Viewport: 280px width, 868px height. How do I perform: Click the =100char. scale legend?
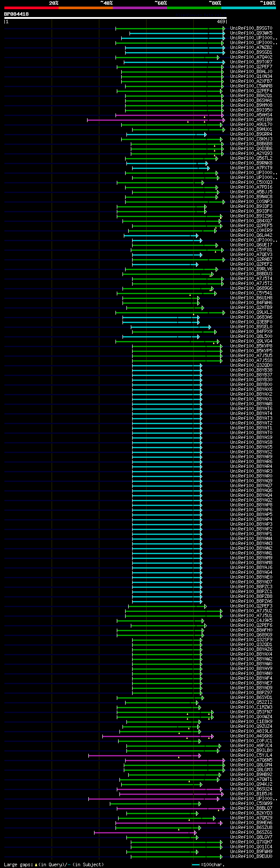[x=208, y=864]
